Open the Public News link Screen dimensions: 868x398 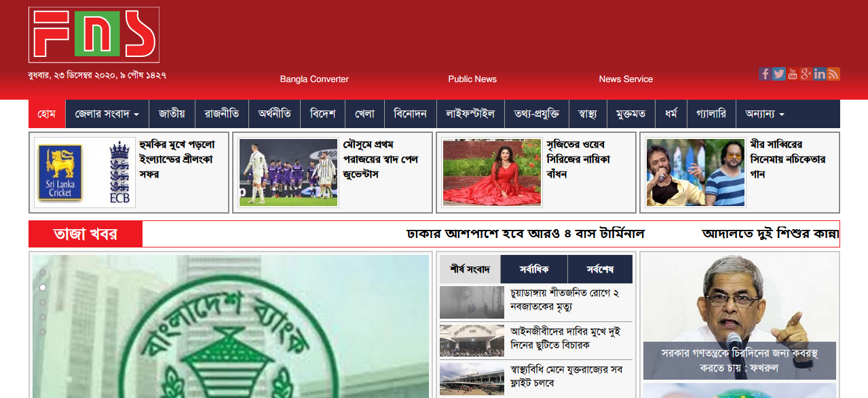[472, 79]
